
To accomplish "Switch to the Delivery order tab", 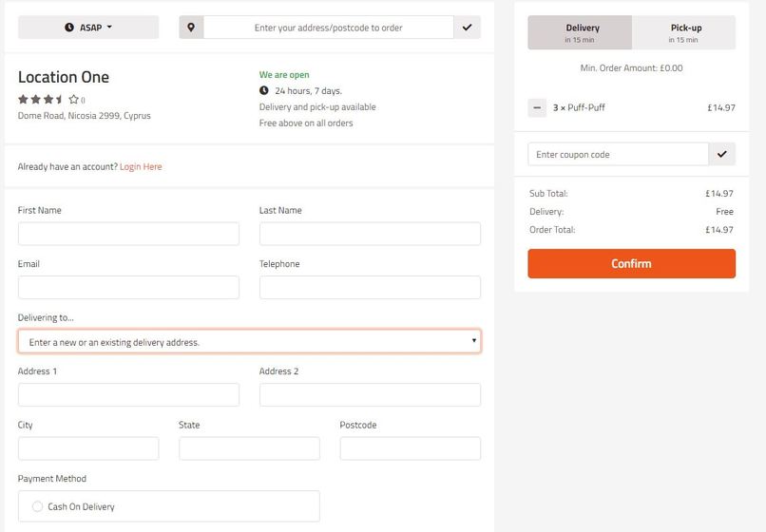I will point(580,32).
